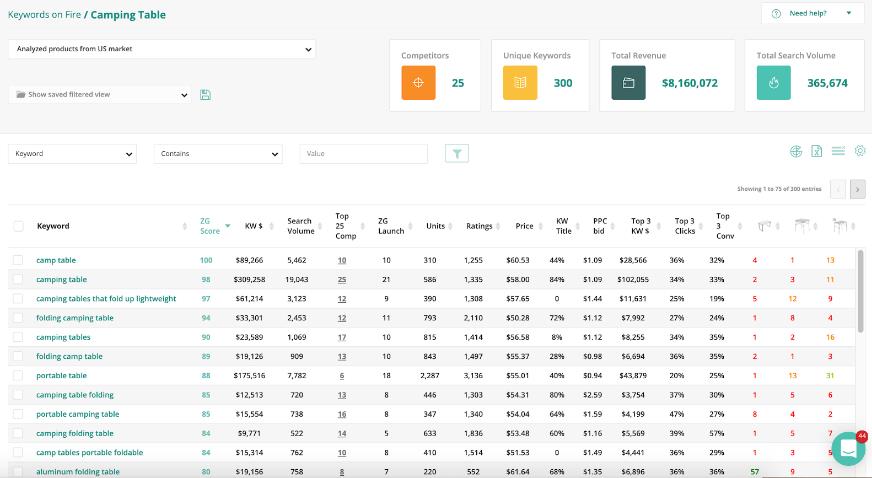Image resolution: width=872 pixels, height=478 pixels.
Task: Click ZG Score 100 for camp table
Action: [206, 260]
